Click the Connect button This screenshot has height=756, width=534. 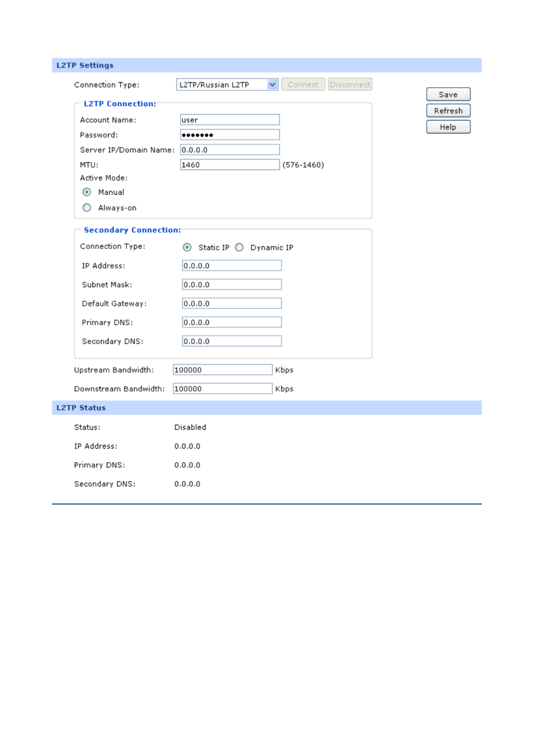tap(303, 84)
